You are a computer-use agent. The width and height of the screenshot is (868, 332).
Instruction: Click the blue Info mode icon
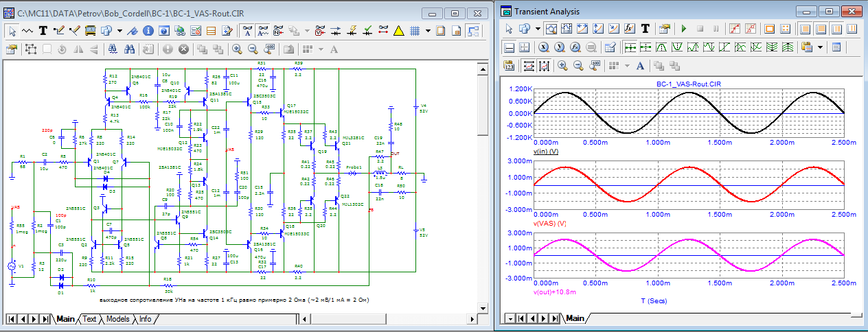tap(148, 31)
